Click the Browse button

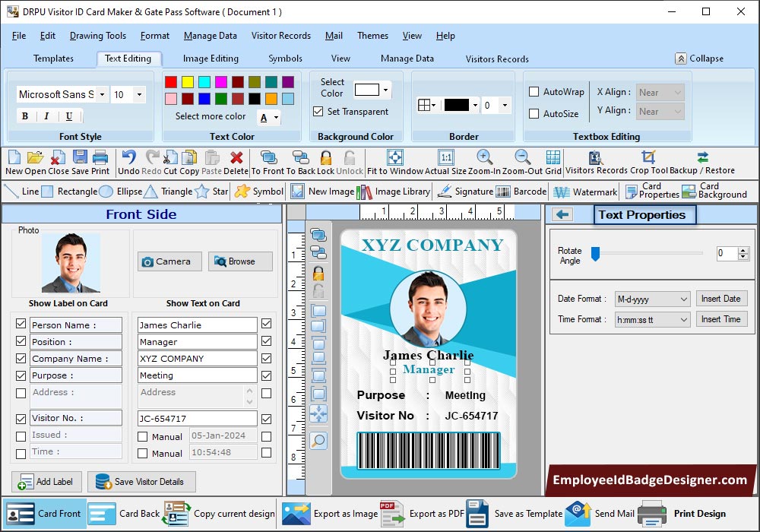point(240,261)
